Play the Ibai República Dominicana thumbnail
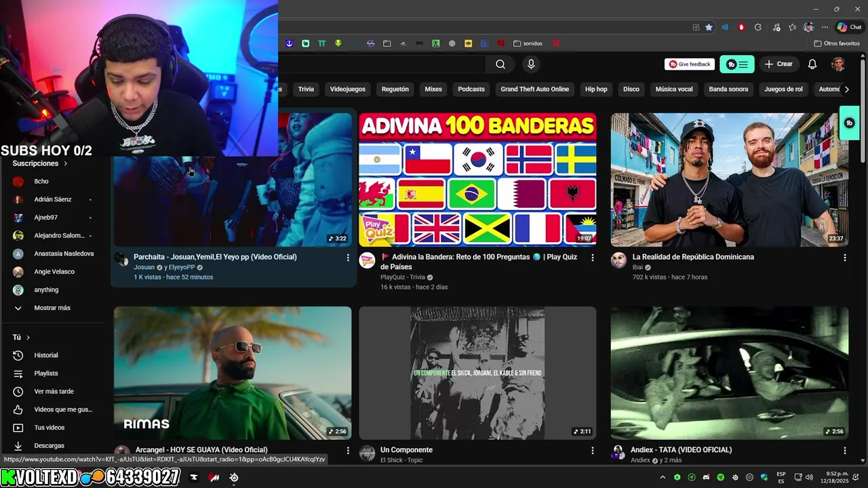 pos(729,180)
